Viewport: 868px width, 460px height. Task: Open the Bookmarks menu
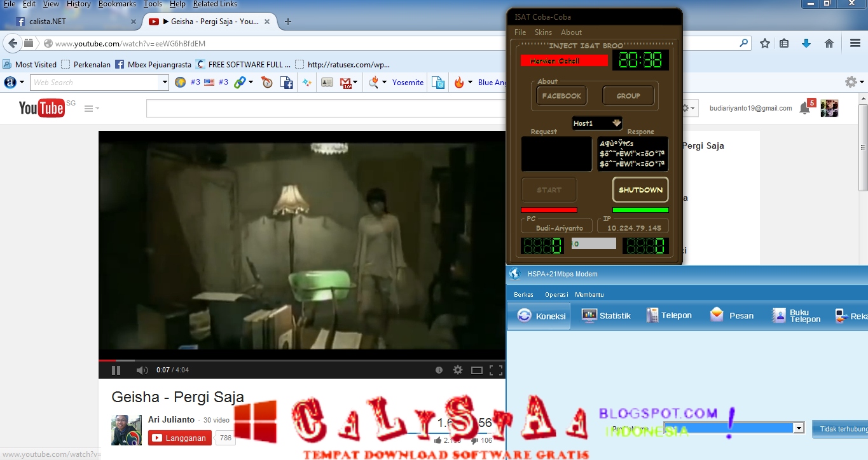[116, 4]
